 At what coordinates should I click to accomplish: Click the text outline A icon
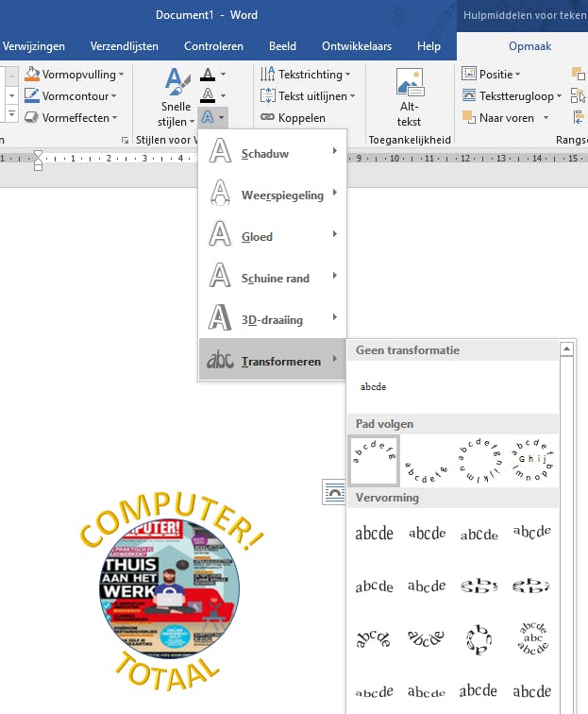208,95
